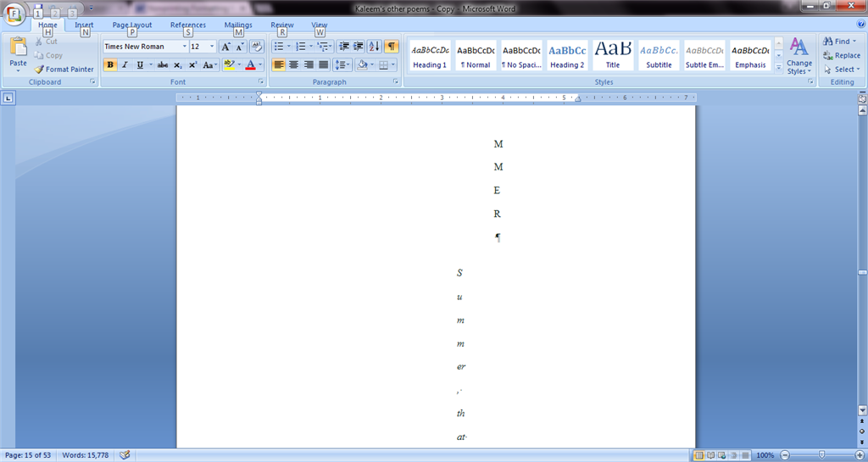
Task: Toggle the show paragraph marks button
Action: pos(392,47)
